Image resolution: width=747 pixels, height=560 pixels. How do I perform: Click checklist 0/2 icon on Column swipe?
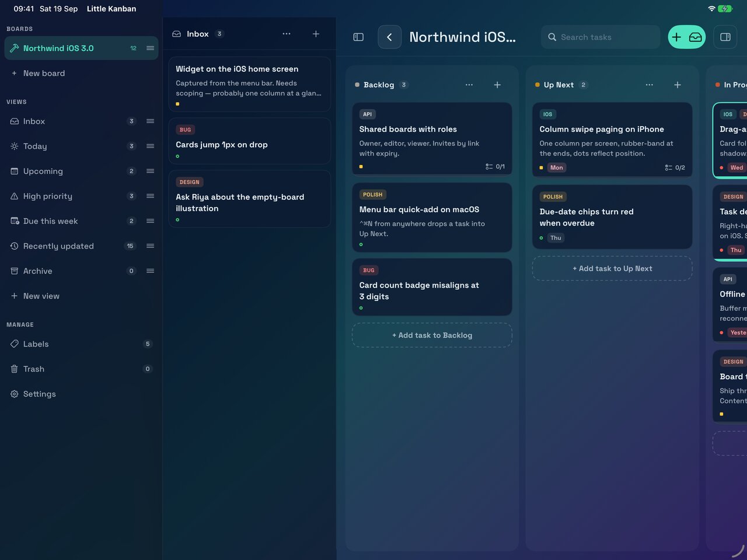tap(669, 168)
